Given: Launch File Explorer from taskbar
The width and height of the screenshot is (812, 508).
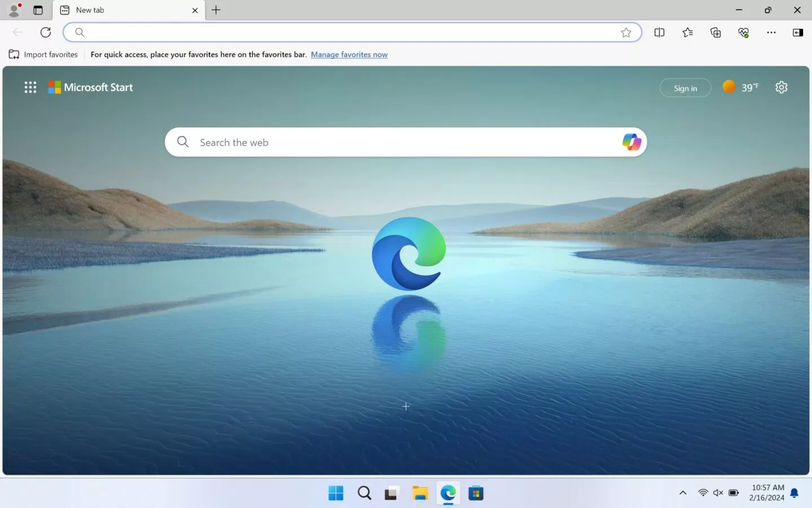Looking at the screenshot, I should (420, 493).
